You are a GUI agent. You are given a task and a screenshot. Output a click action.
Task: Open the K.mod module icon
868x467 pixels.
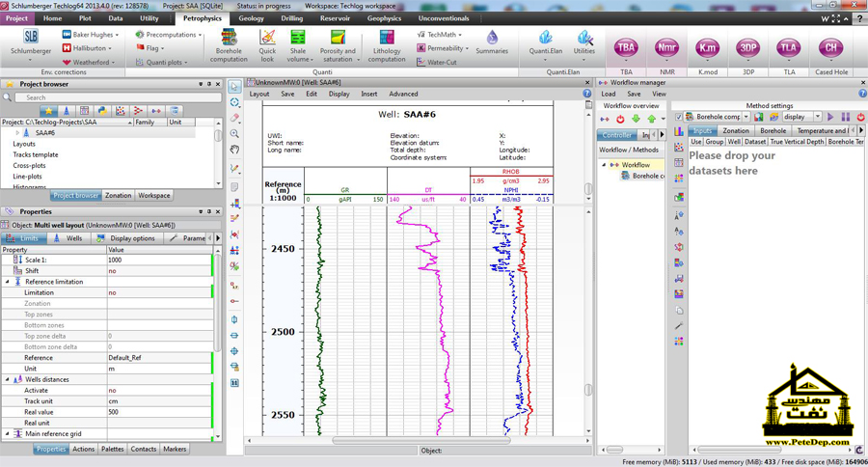coord(708,47)
